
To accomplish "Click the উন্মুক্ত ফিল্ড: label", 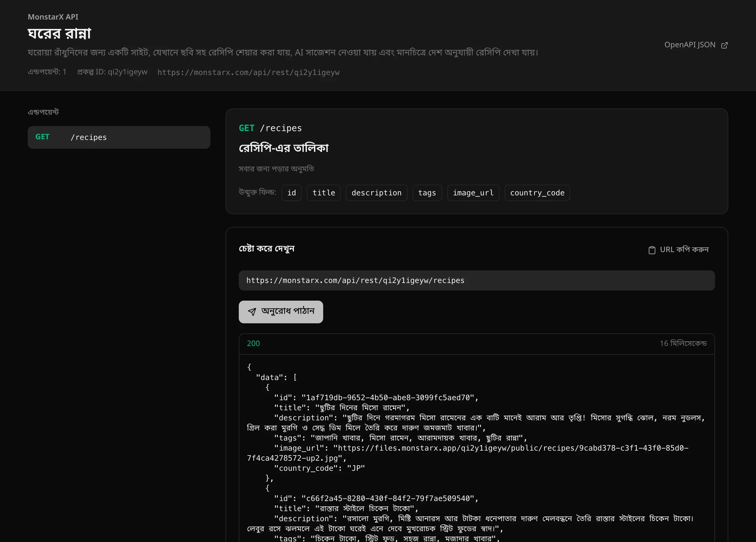I will tap(257, 192).
